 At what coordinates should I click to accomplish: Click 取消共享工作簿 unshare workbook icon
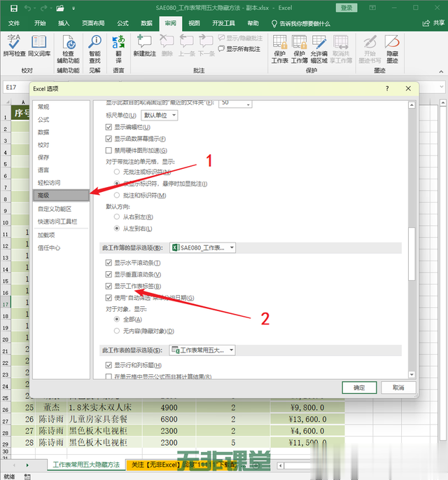pyautogui.click(x=341, y=49)
